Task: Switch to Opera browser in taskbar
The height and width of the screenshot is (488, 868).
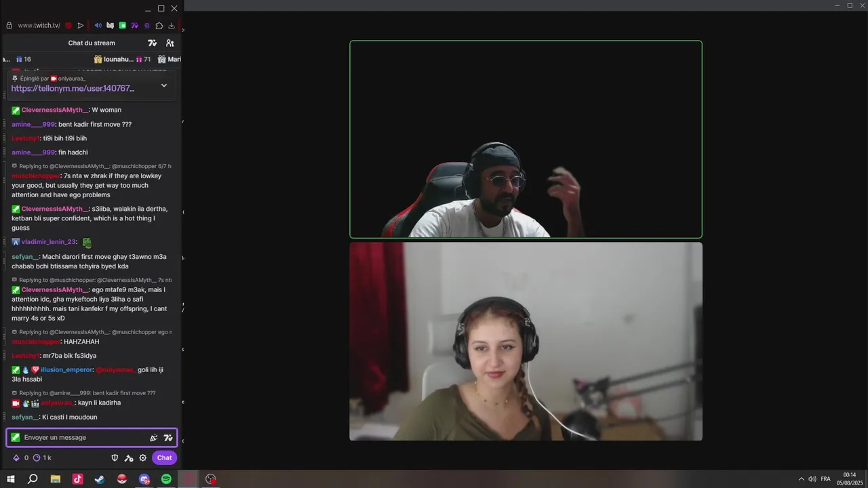Action: point(189,479)
